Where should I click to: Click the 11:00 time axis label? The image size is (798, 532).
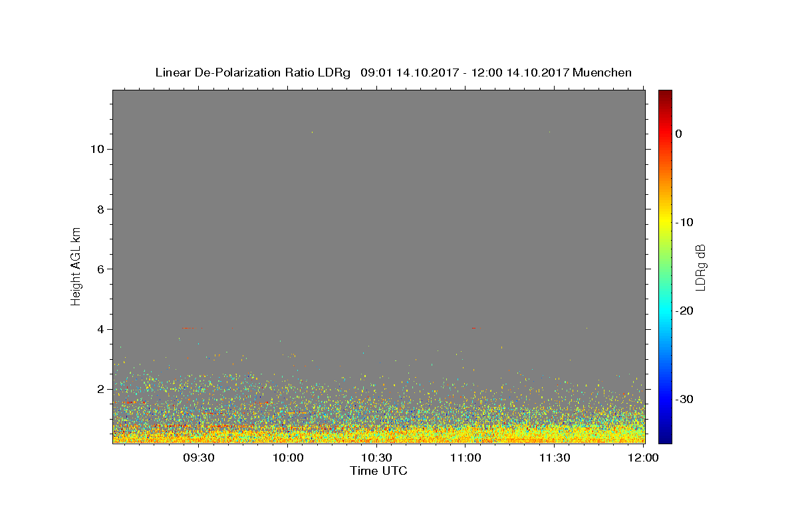pos(465,458)
